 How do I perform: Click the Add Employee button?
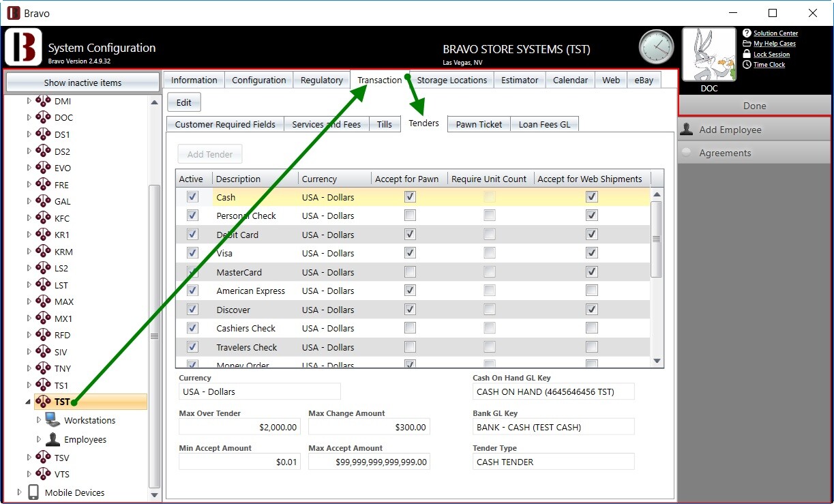(x=754, y=130)
